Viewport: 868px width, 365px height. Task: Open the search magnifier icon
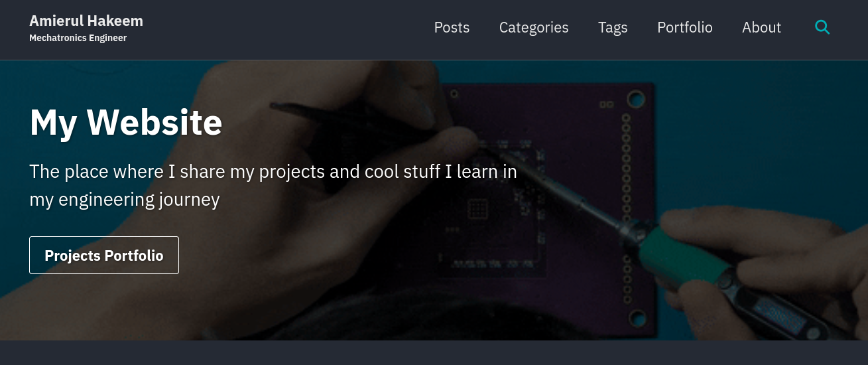[822, 27]
